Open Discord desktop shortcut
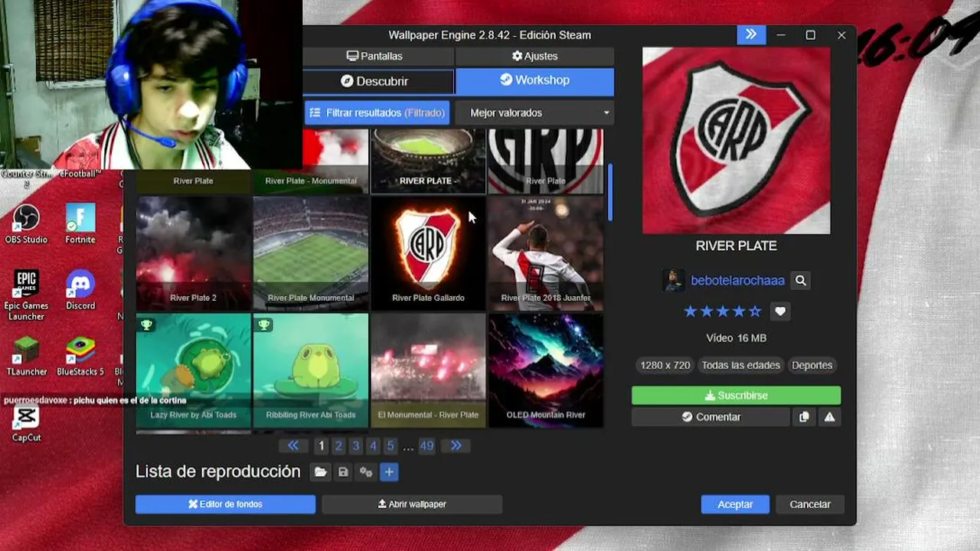980x551 pixels. click(80, 290)
